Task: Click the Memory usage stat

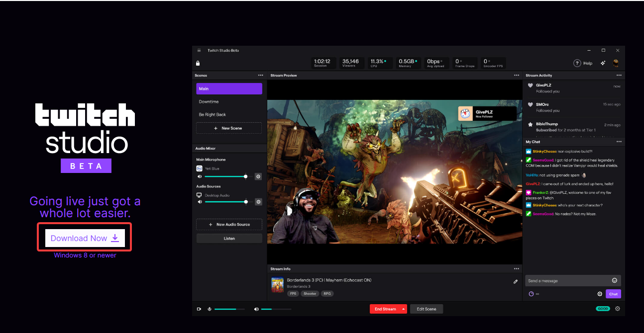Action: [408, 63]
